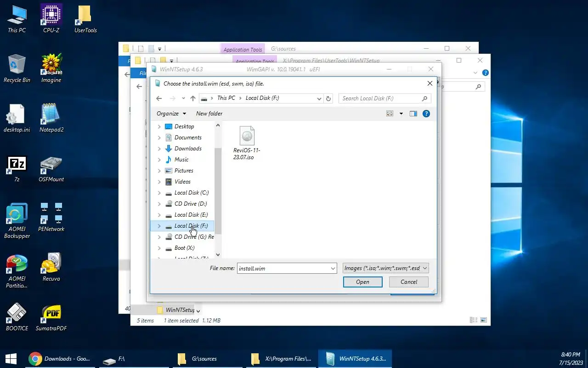Expand Boot (X:) tree node
The image size is (588, 368).
[159, 248]
